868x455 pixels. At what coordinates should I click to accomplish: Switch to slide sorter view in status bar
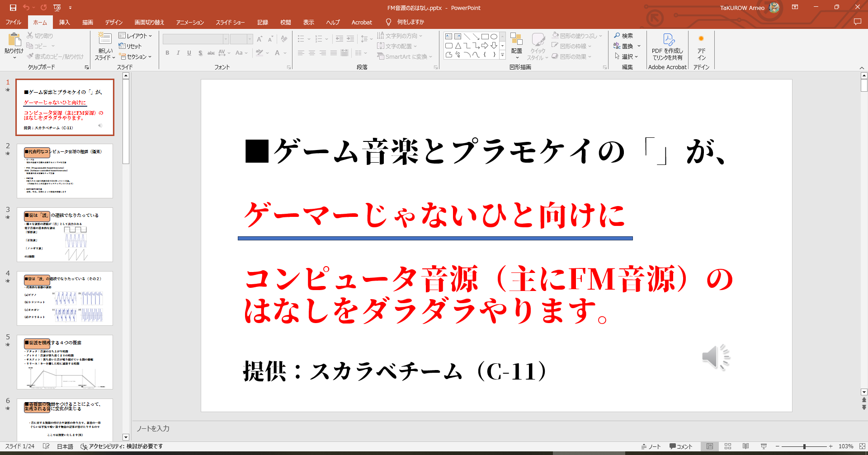click(728, 446)
